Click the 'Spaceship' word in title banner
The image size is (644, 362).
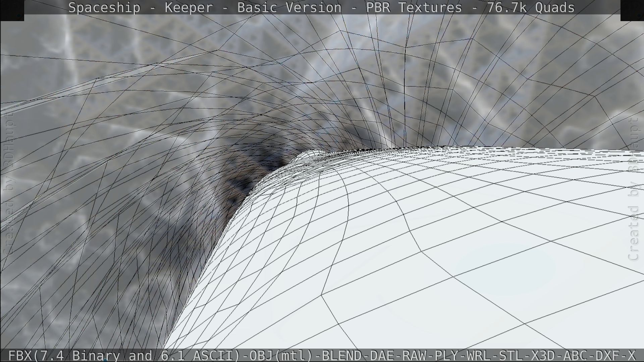[x=104, y=7]
